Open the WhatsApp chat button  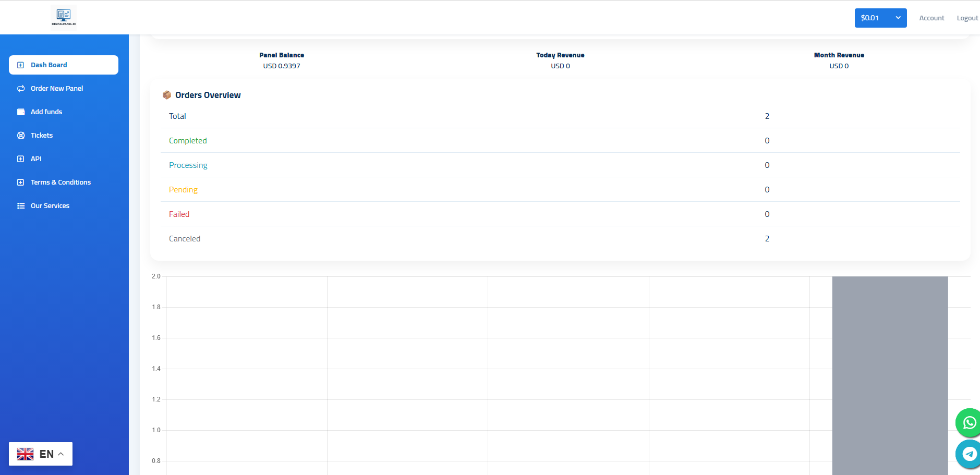pyautogui.click(x=969, y=422)
